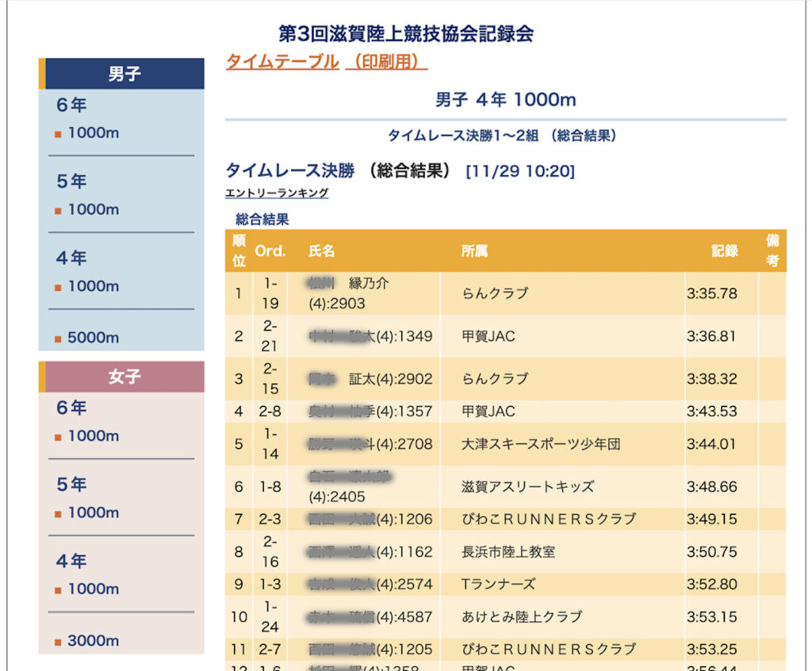Click the 所属 column header
Viewport: 812px width, 671px height.
pos(474,251)
